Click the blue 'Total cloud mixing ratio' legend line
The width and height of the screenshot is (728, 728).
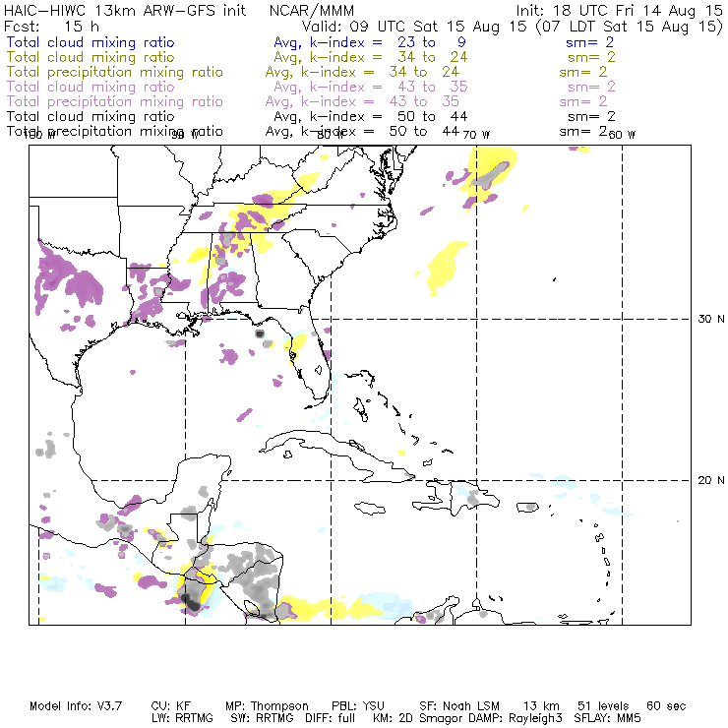pyautogui.click(x=91, y=42)
